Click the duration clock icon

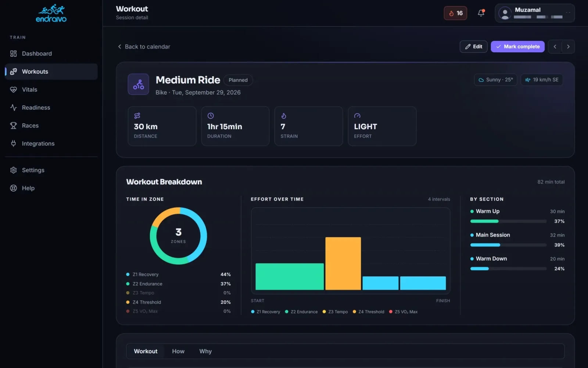pos(211,116)
